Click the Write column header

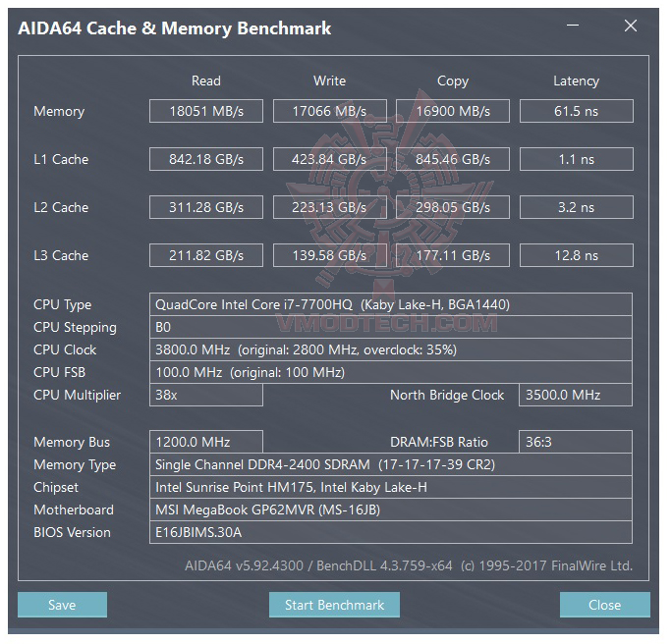329,80
